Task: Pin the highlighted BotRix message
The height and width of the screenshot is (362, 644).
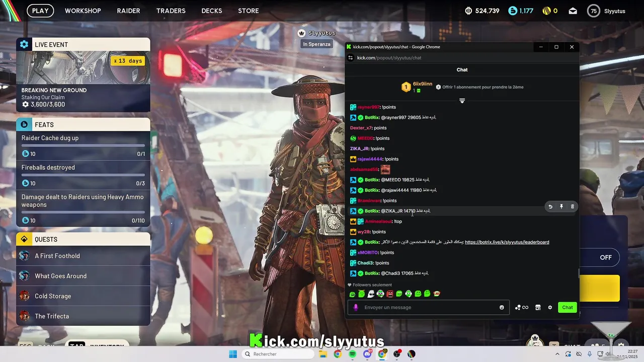Action: click(561, 207)
